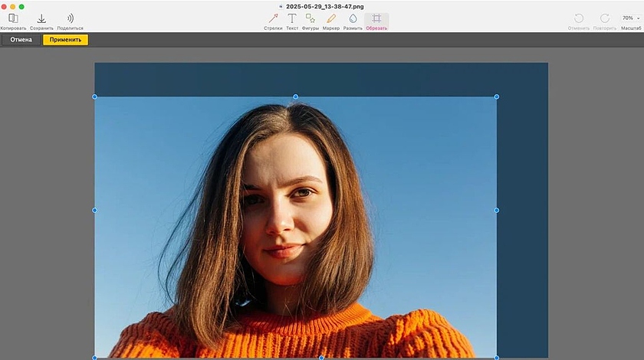Click the right-middle crop edge handle

[497, 210]
